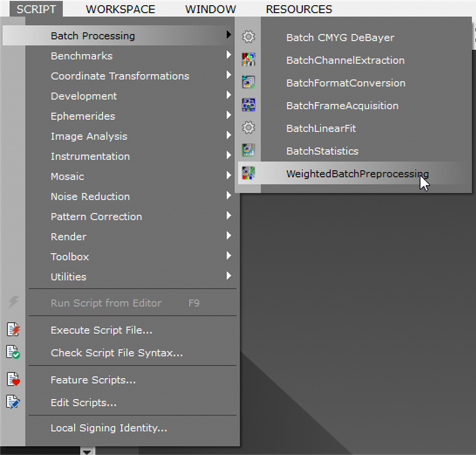Choose Local Signing Identity option
Viewport: 476px width, 455px height.
click(109, 428)
